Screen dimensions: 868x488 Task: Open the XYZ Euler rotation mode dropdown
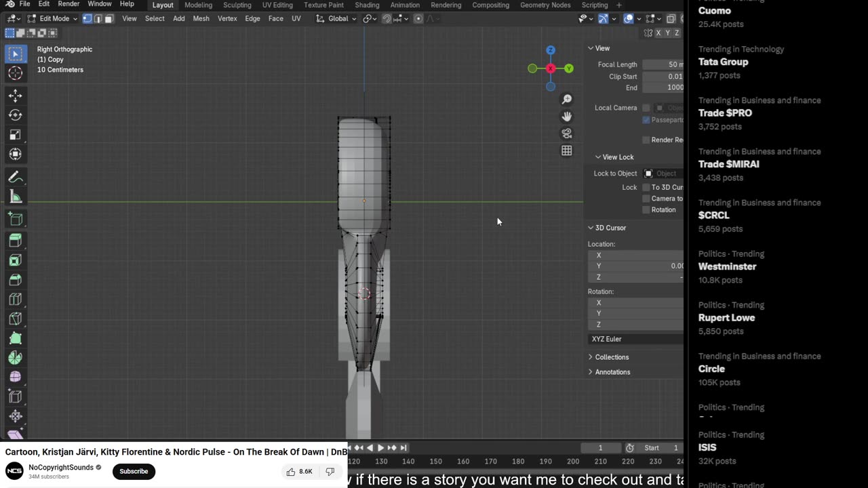[635, 339]
